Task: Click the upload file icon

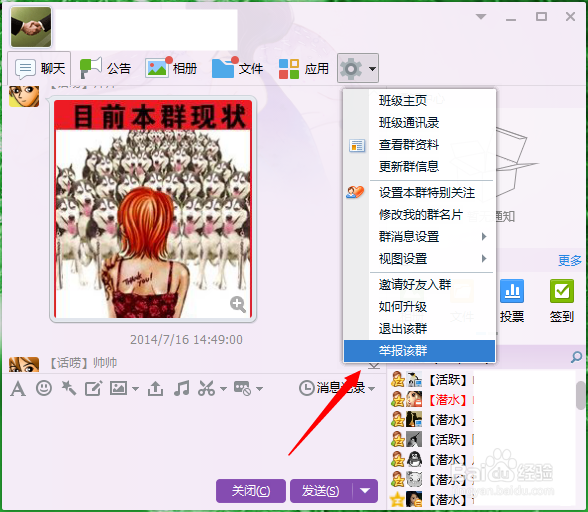Action: click(x=155, y=388)
